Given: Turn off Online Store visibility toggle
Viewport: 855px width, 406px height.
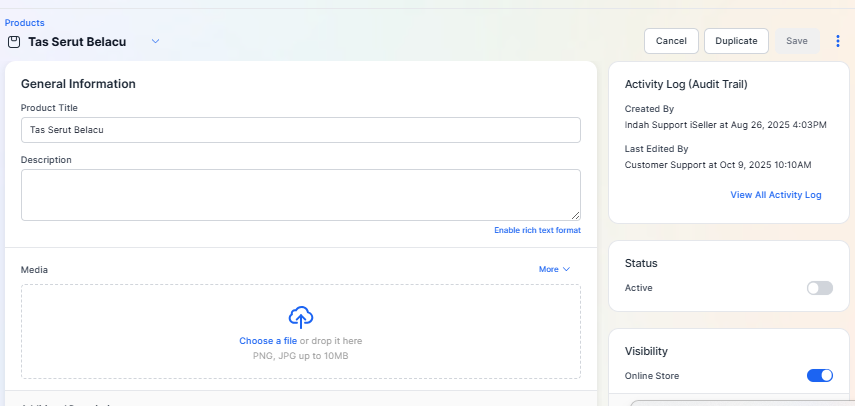Looking at the screenshot, I should 819,376.
